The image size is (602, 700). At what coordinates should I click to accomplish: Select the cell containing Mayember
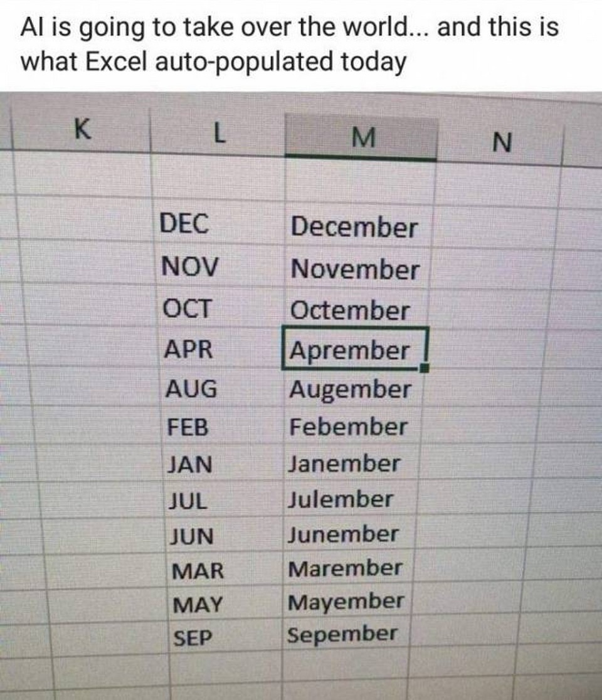click(346, 602)
